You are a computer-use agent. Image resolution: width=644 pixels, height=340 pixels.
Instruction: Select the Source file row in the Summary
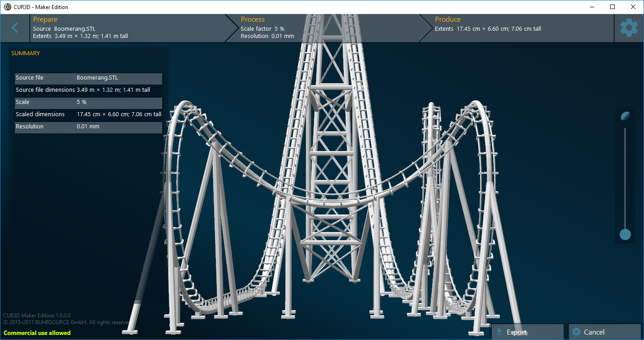click(88, 77)
